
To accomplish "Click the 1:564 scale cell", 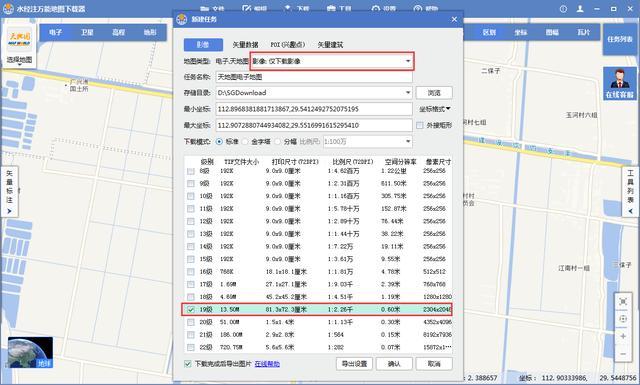I will [336, 335].
